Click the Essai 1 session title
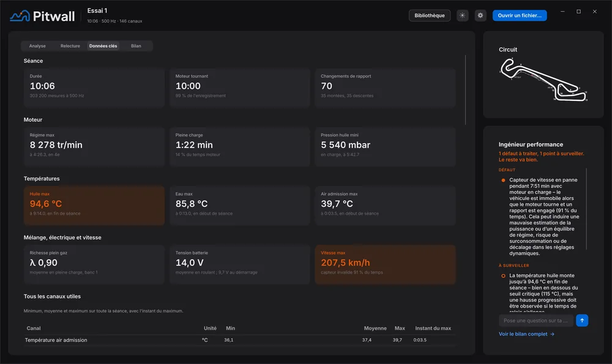 pos(97,10)
